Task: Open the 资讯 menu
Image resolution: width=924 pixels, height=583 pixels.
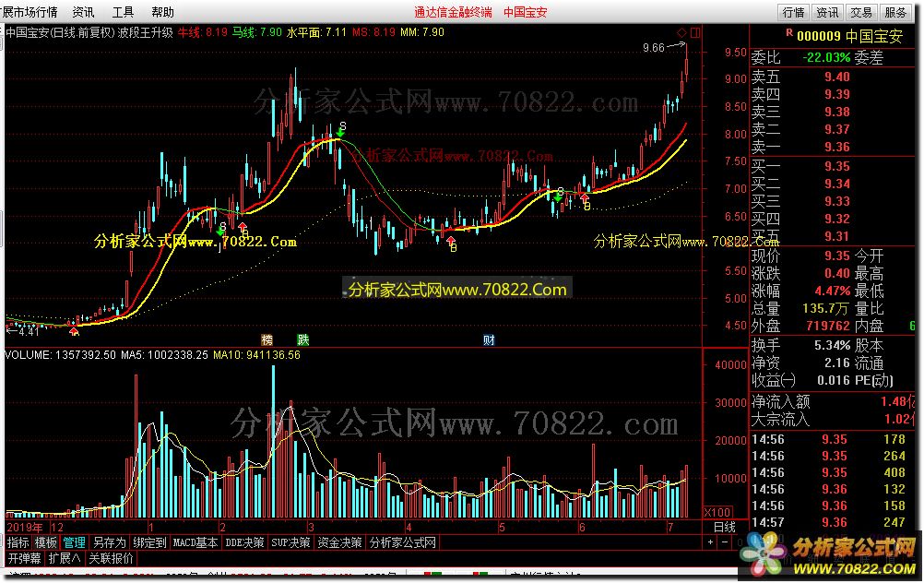Action: tap(83, 12)
